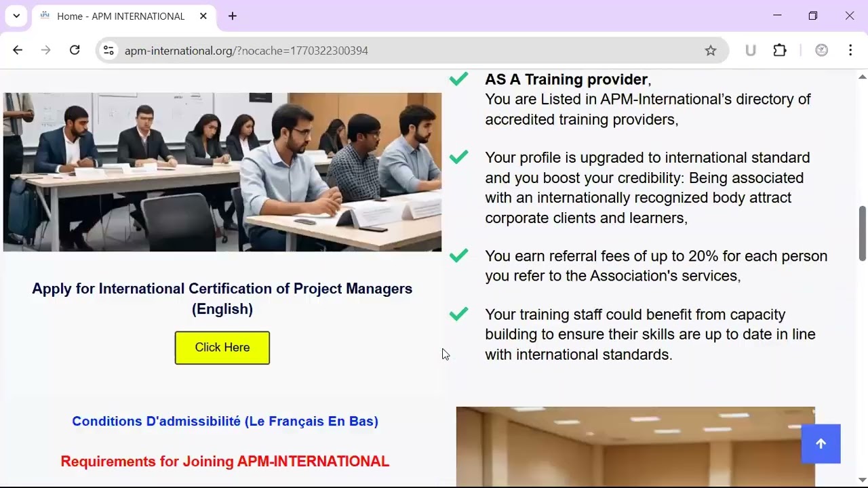The height and width of the screenshot is (488, 868).
Task: Restore down the browser window
Action: pyautogui.click(x=813, y=16)
